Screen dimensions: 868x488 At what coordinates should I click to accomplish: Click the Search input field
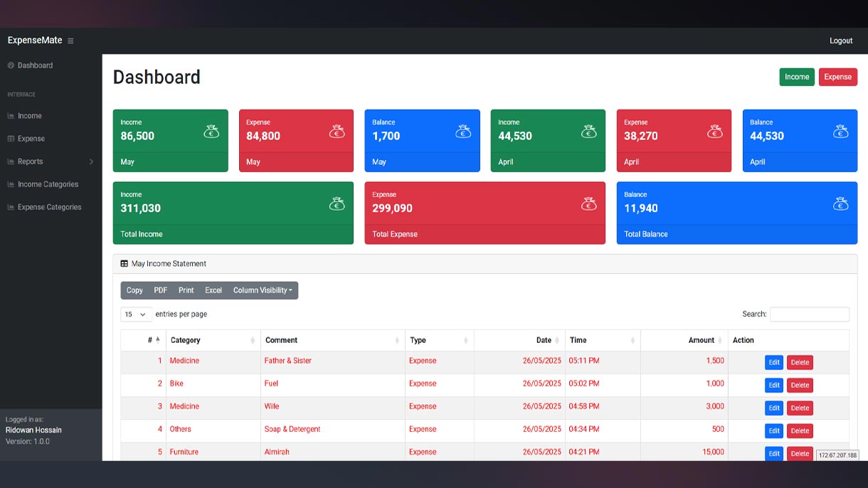pos(809,314)
